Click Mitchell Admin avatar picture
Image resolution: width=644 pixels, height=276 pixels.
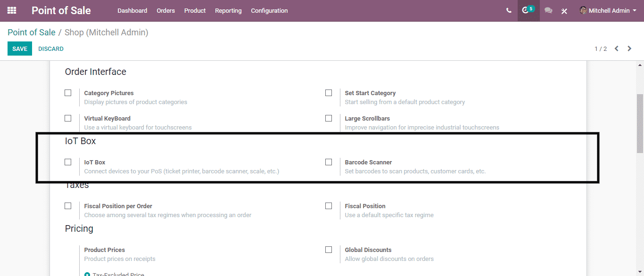click(583, 10)
